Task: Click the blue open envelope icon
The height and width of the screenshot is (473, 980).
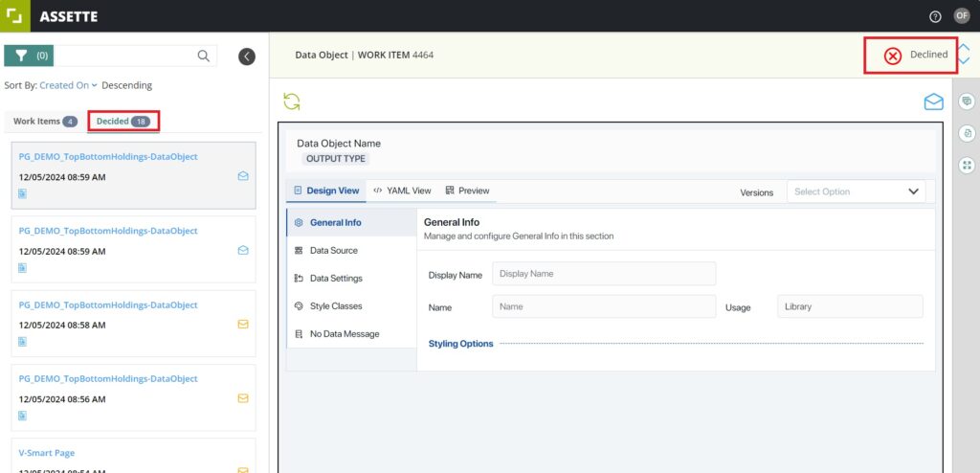Action: pos(933,101)
